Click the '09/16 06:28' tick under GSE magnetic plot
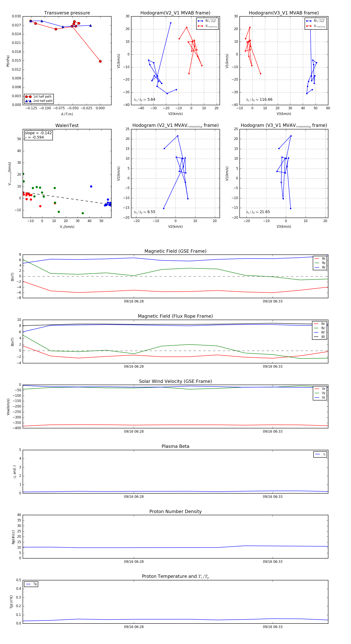Image resolution: width=351 pixels, height=644 pixels. (134, 302)
